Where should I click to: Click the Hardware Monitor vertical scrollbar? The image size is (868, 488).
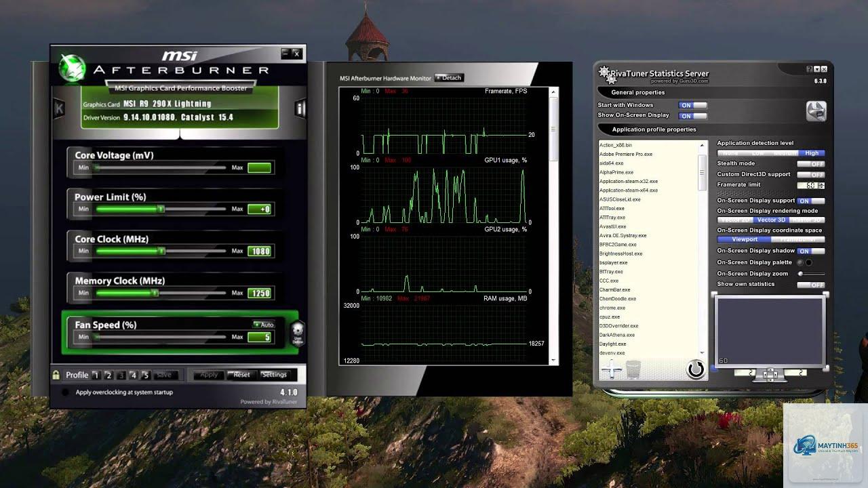[554, 225]
